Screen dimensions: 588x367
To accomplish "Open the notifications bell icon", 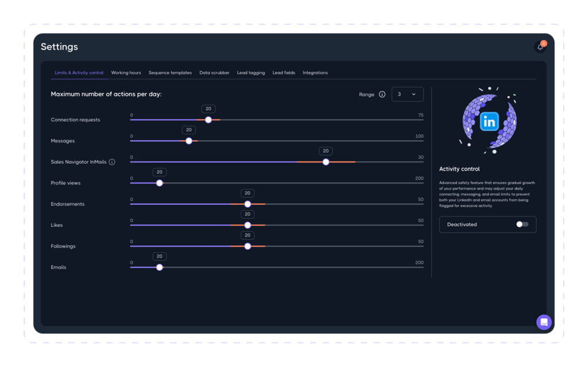I will pos(540,47).
